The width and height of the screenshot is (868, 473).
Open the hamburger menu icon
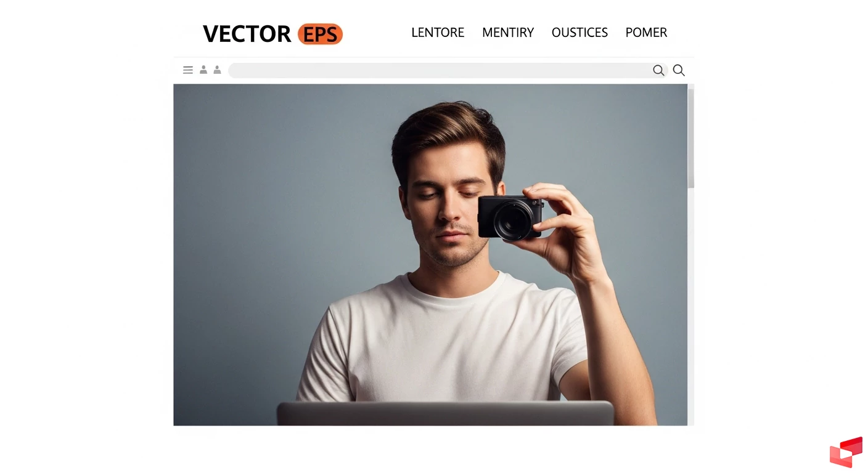pyautogui.click(x=188, y=70)
